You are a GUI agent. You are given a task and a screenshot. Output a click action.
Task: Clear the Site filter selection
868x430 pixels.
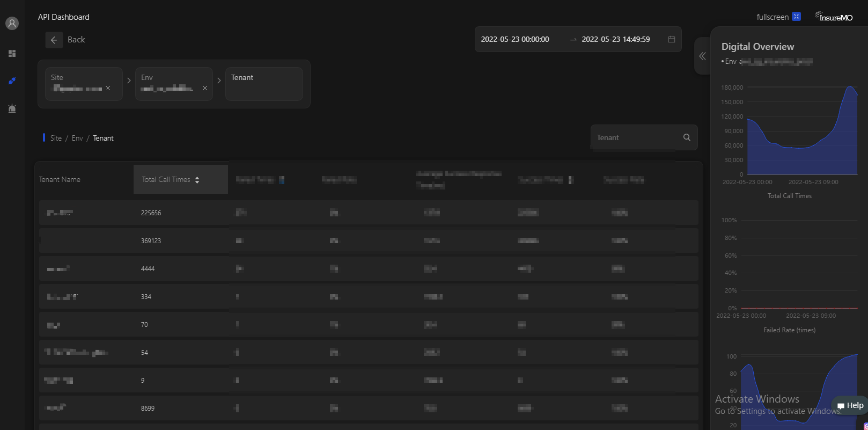108,88
